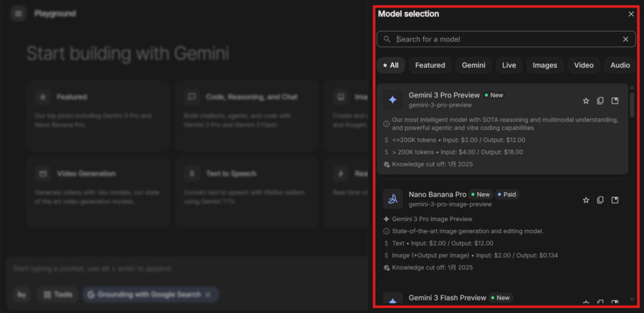Open Nano Banana Pro documentation icon
This screenshot has width=644, height=313.
point(615,200)
